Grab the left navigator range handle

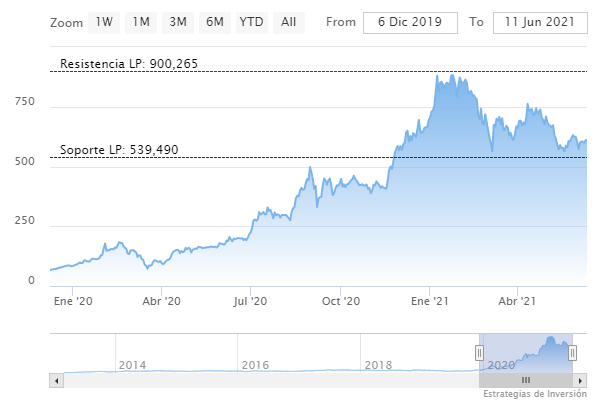(x=479, y=353)
